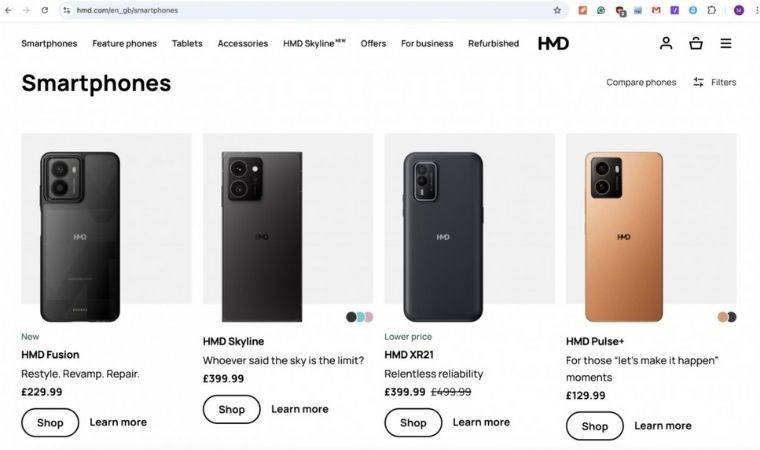Click Compare phones link

click(x=641, y=82)
